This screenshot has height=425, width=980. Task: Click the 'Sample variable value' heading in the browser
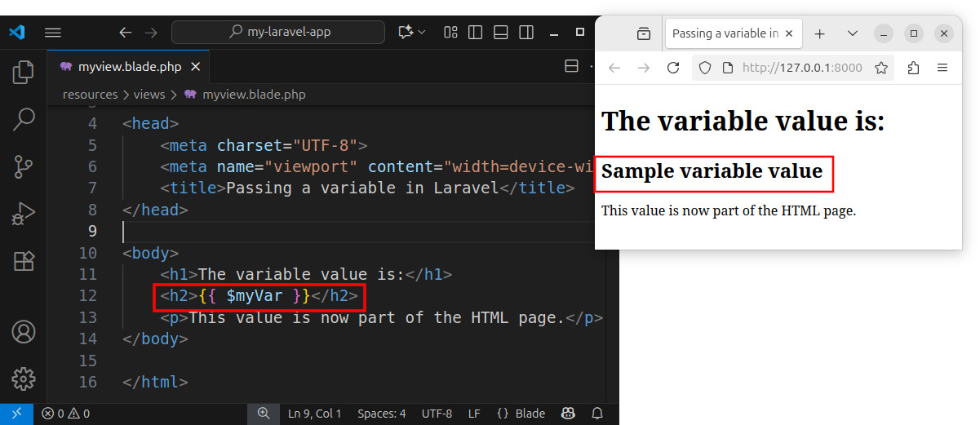712,171
